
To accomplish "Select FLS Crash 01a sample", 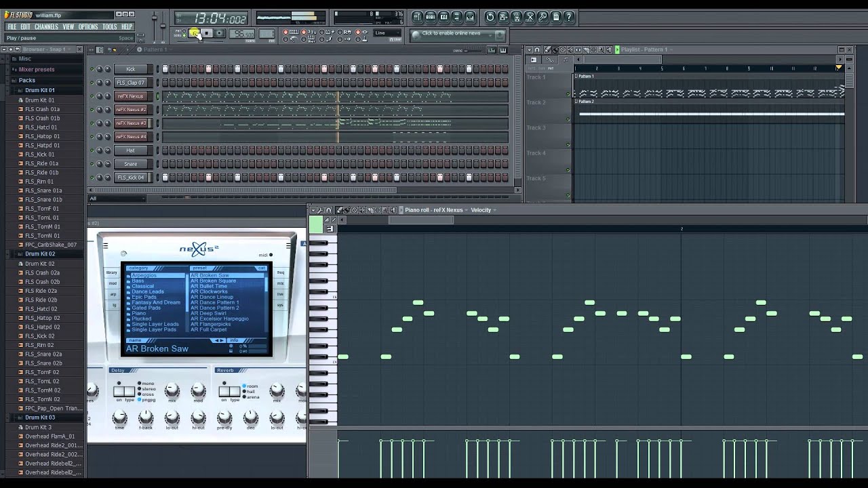I will tap(42, 109).
